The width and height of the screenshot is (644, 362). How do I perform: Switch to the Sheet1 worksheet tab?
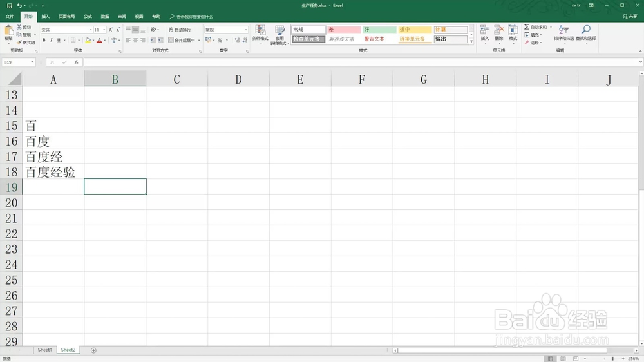point(45,350)
